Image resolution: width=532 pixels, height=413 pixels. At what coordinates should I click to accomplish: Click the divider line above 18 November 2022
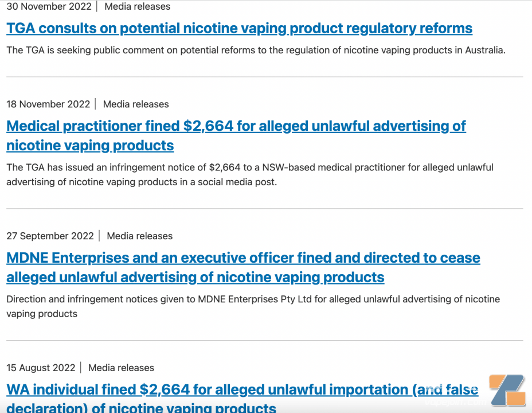pyautogui.click(x=264, y=77)
